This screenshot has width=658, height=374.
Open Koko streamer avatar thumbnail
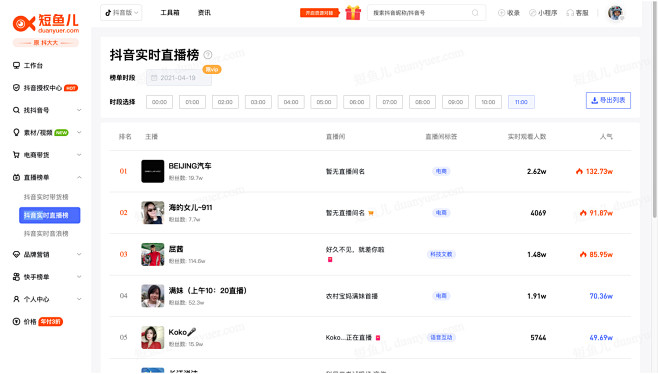tap(153, 337)
